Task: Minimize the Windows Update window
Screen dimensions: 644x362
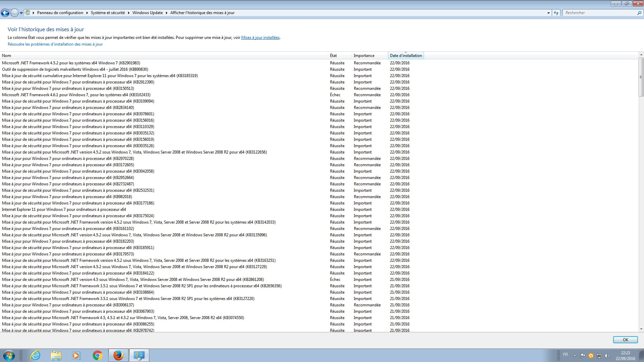Action: point(616,4)
